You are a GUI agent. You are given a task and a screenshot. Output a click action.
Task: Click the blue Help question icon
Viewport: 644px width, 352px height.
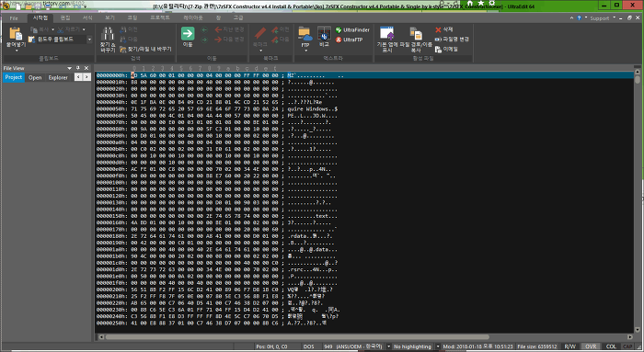point(579,18)
